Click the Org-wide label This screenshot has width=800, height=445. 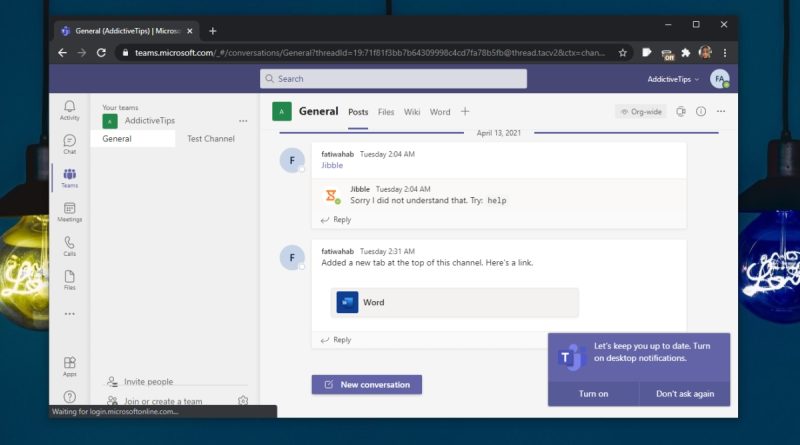[x=641, y=112]
